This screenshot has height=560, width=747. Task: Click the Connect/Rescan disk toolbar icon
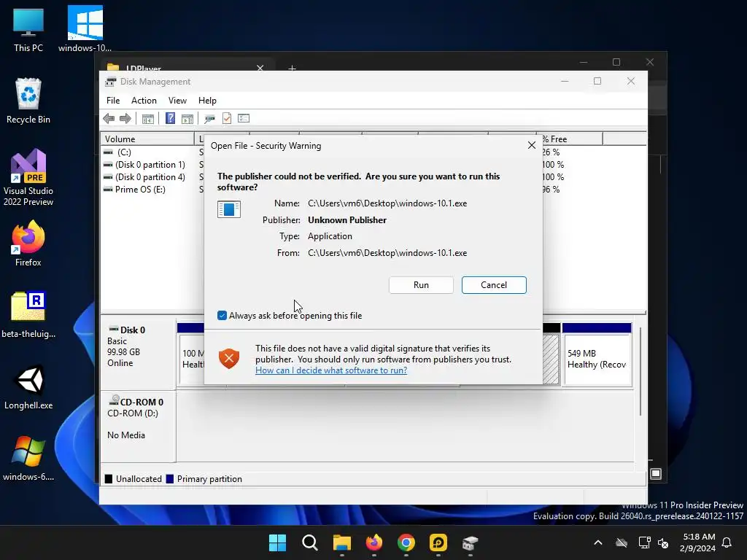pyautogui.click(x=209, y=119)
